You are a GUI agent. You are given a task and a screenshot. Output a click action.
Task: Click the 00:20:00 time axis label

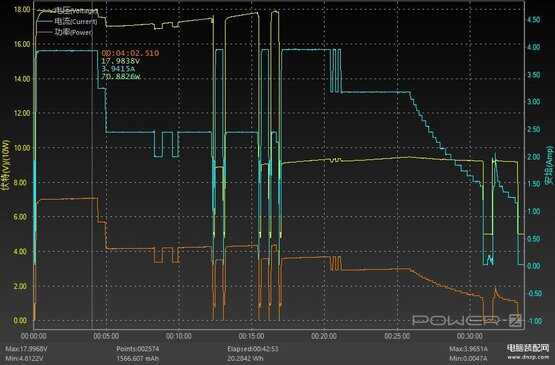(x=324, y=336)
